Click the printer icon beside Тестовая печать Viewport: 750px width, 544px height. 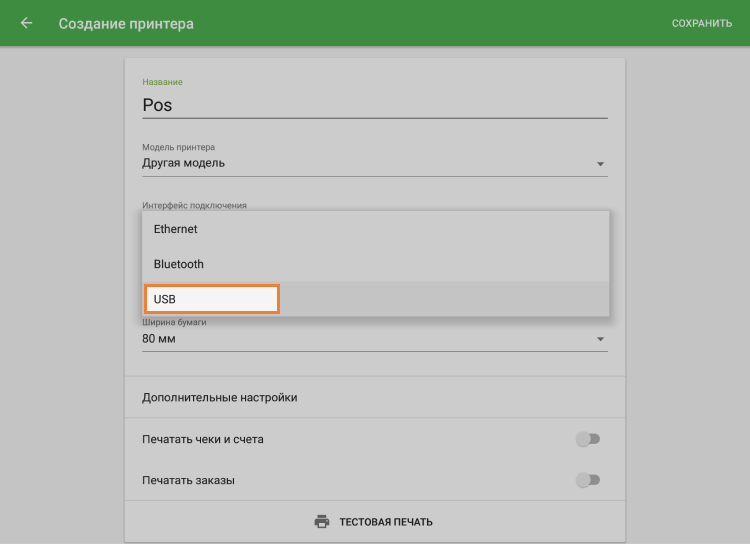[322, 522]
